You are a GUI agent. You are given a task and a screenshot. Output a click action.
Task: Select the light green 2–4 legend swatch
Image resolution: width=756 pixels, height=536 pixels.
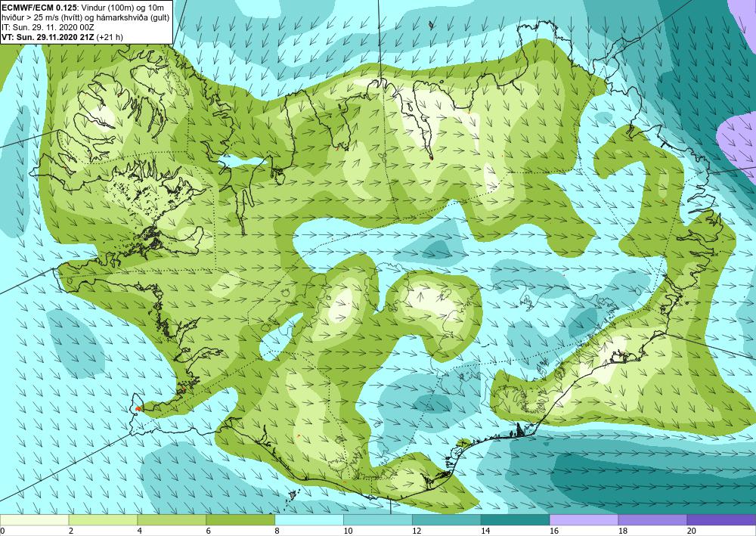coord(103,520)
